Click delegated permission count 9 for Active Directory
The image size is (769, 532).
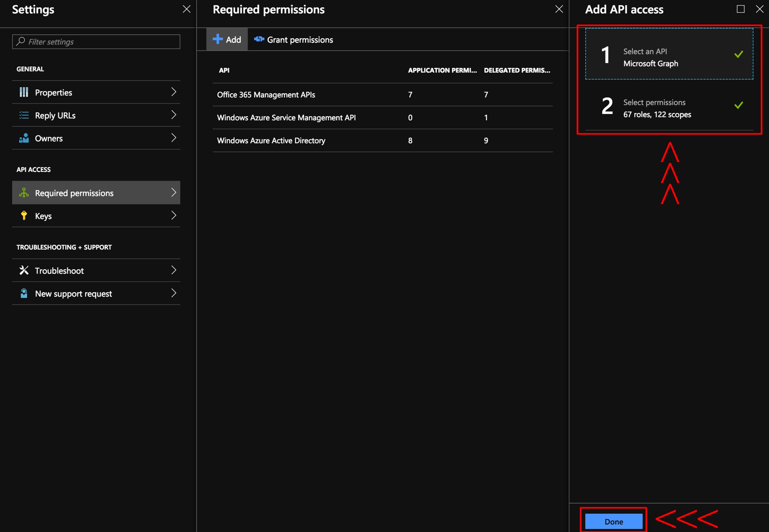(486, 141)
